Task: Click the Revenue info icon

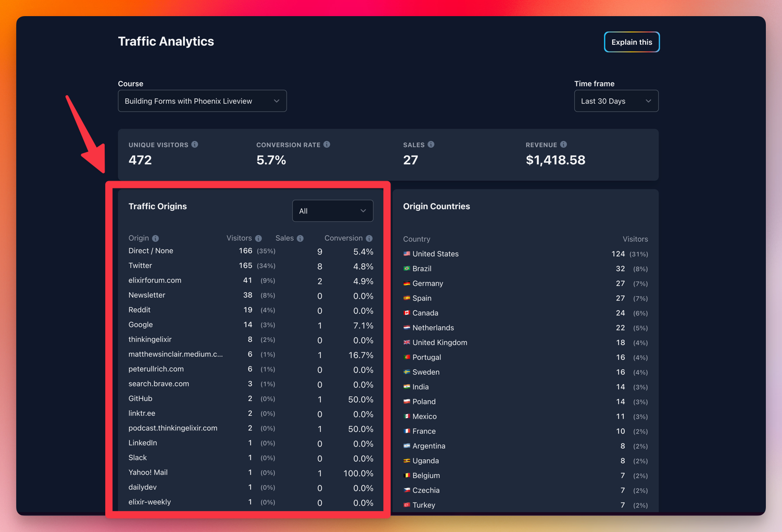Action: point(563,145)
